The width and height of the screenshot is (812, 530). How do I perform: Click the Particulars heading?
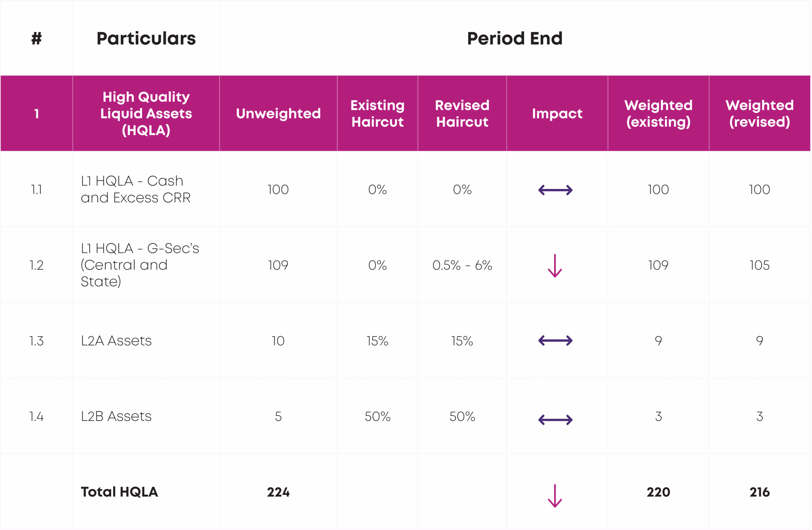coord(146,38)
